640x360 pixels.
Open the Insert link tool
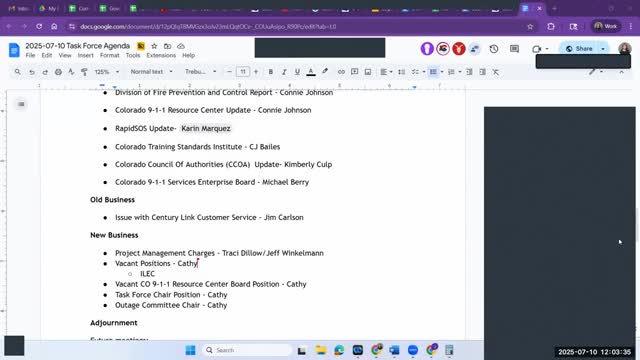(x=341, y=72)
